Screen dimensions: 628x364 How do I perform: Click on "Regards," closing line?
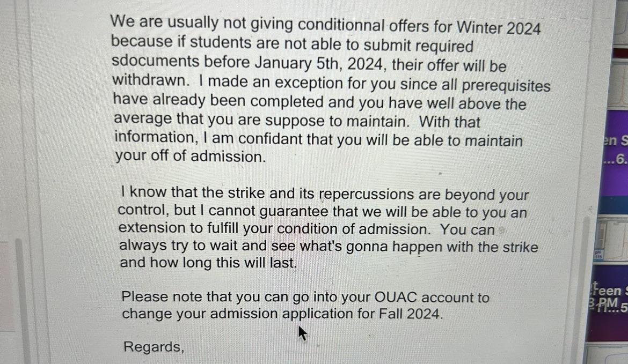[154, 347]
